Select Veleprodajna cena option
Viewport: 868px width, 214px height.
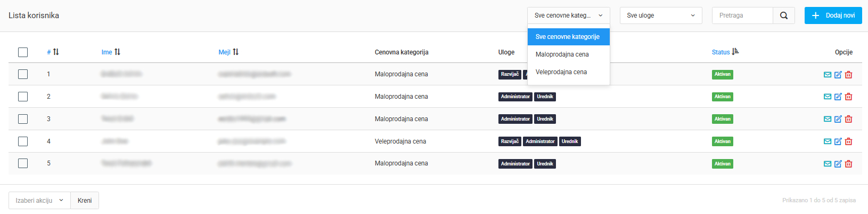point(569,72)
